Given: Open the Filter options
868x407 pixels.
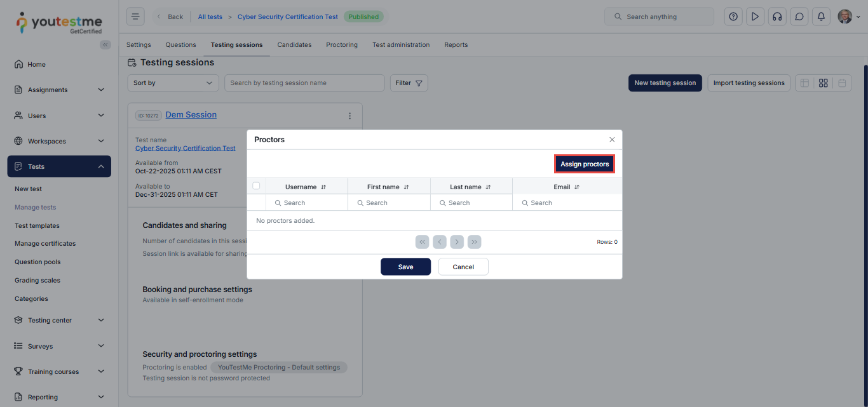Looking at the screenshot, I should (x=409, y=83).
